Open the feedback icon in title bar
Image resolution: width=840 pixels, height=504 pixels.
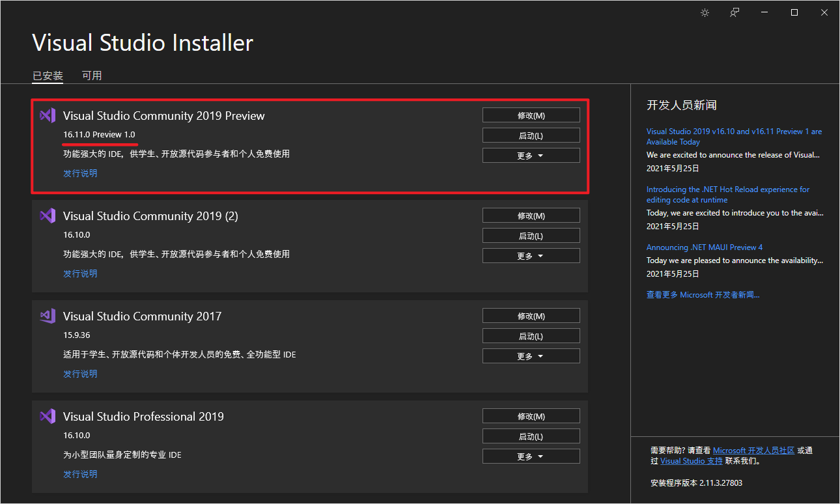[x=735, y=12]
